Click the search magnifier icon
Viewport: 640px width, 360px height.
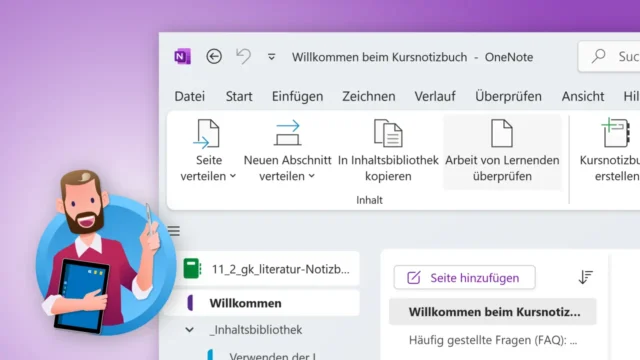tap(598, 56)
